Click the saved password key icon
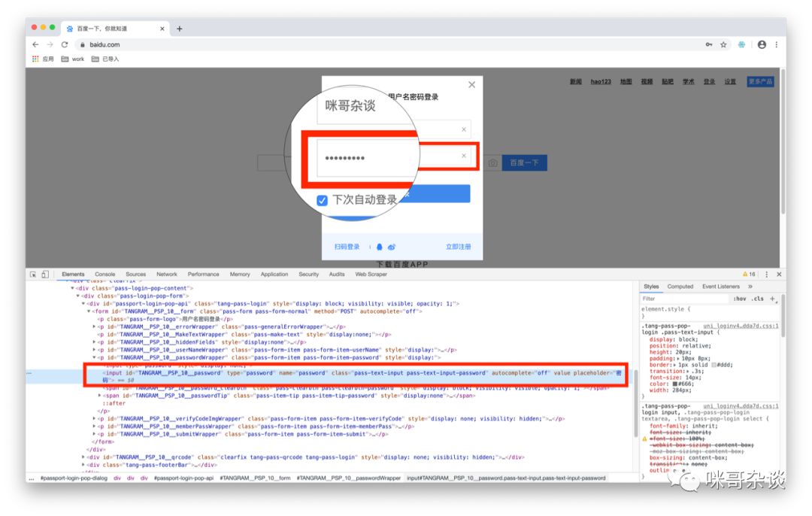Image resolution: width=812 pixels, height=516 pixels. [709, 44]
